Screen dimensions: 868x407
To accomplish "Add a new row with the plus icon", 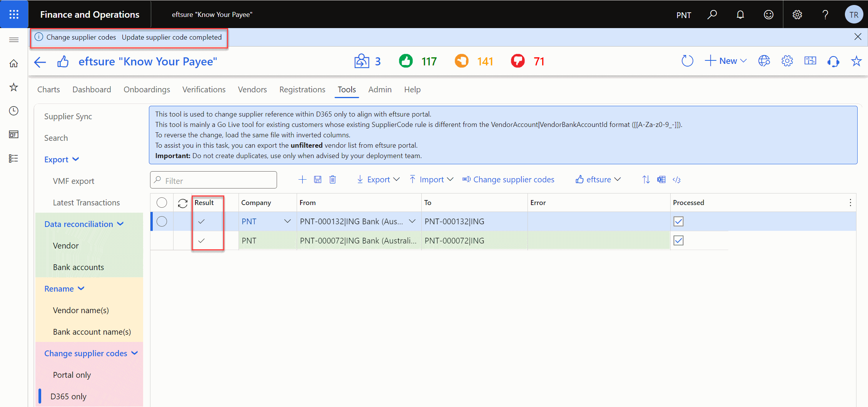I will 302,180.
